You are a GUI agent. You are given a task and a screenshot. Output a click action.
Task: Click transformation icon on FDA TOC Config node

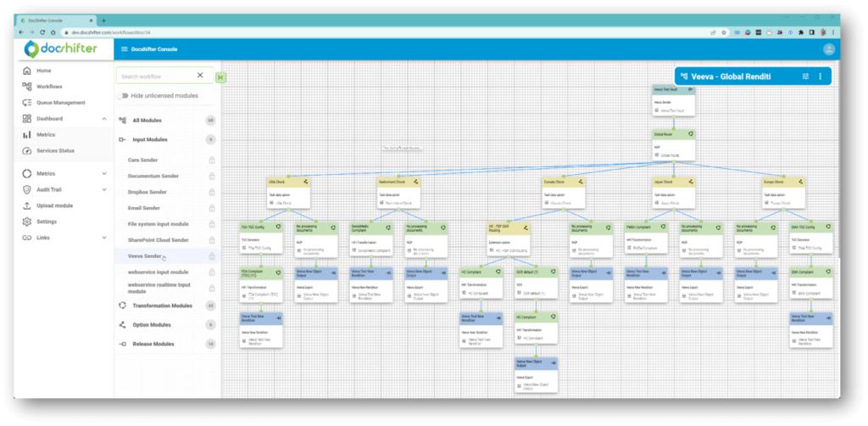278,226
